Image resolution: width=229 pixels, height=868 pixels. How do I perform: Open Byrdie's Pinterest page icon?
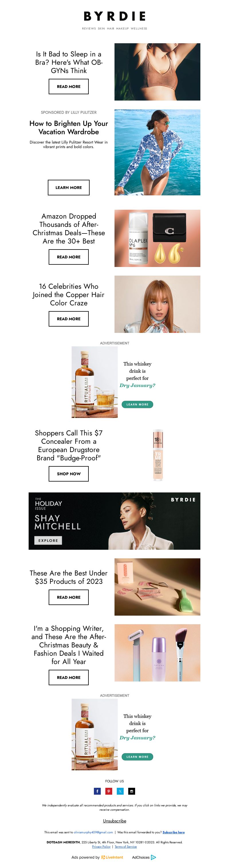point(109,791)
